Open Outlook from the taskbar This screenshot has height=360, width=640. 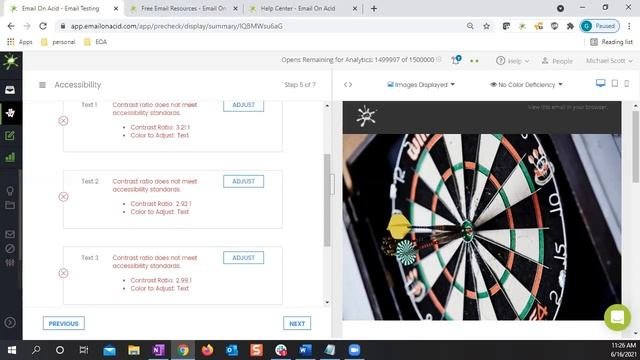tap(232, 350)
